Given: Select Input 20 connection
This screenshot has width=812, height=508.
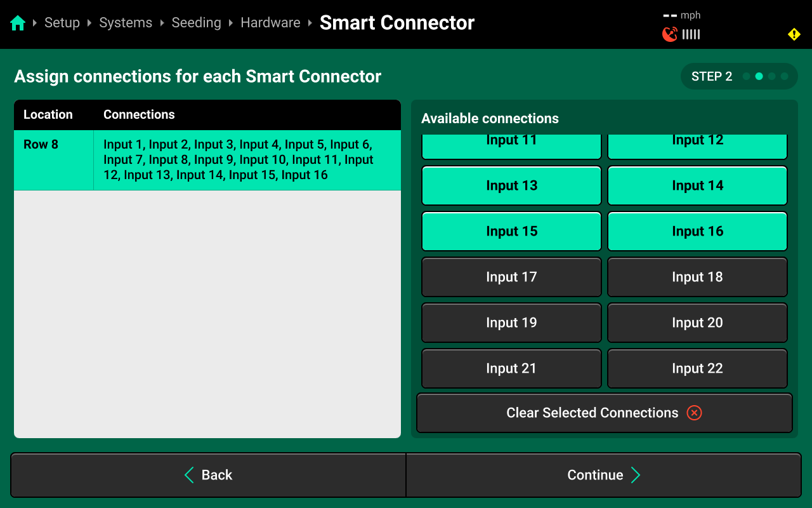Looking at the screenshot, I should (697, 323).
